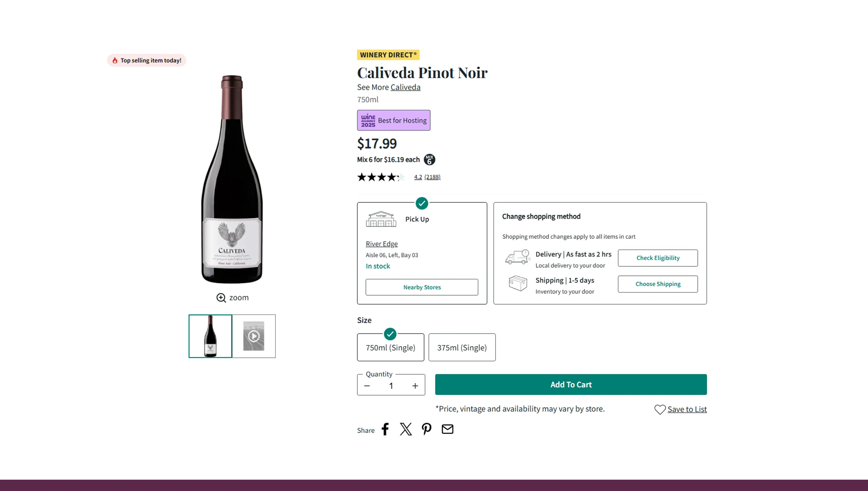Viewport: 868px width, 491px height.
Task: Decrease quantity with the minus button
Action: (x=367, y=386)
